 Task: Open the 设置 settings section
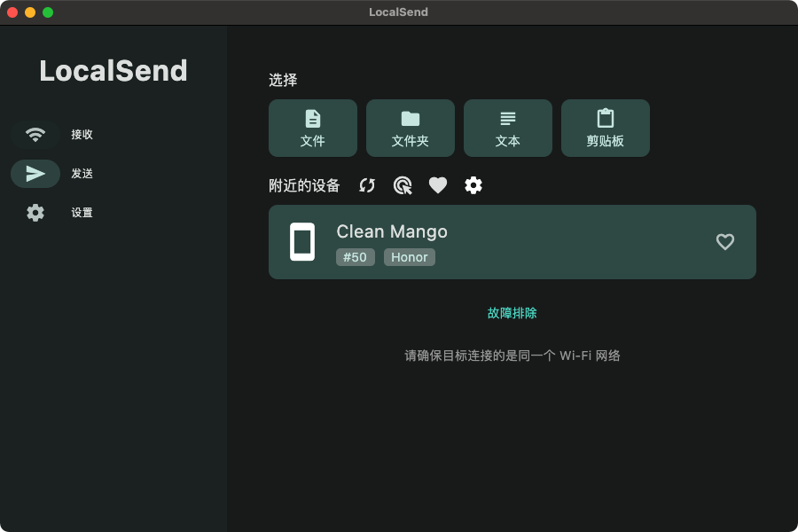point(81,213)
